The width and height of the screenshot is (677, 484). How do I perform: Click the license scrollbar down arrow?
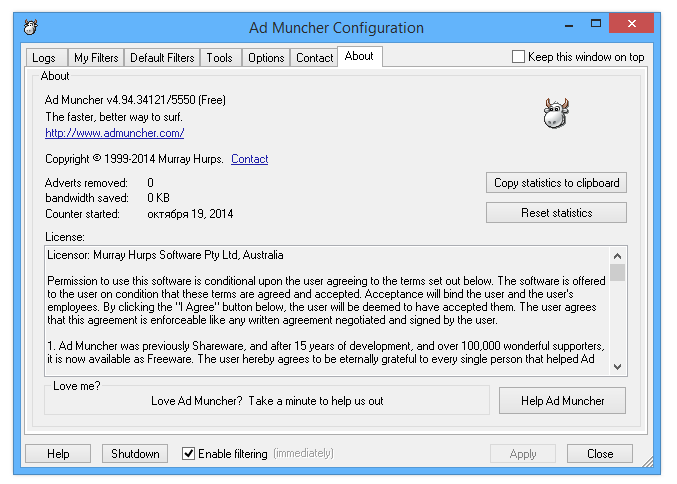point(617,367)
